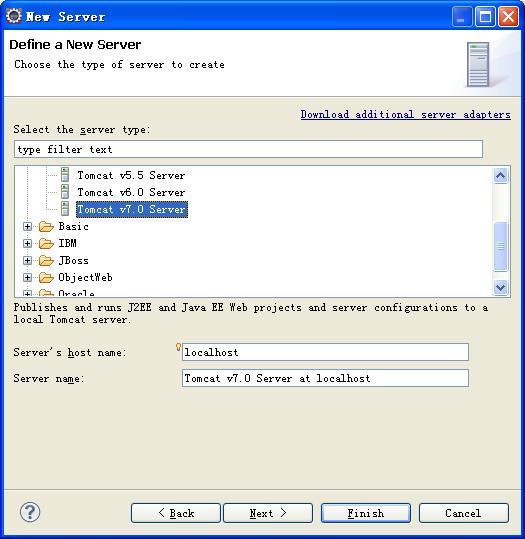The height and width of the screenshot is (539, 525).
Task: Select Tomcat v6.0 Server in the list
Action: tap(131, 192)
